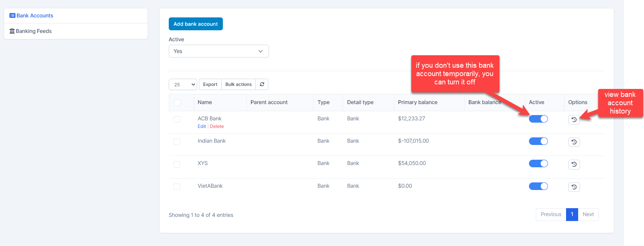The width and height of the screenshot is (644, 246).
Task: Turn off ACB Bank active toggle
Action: click(x=538, y=119)
